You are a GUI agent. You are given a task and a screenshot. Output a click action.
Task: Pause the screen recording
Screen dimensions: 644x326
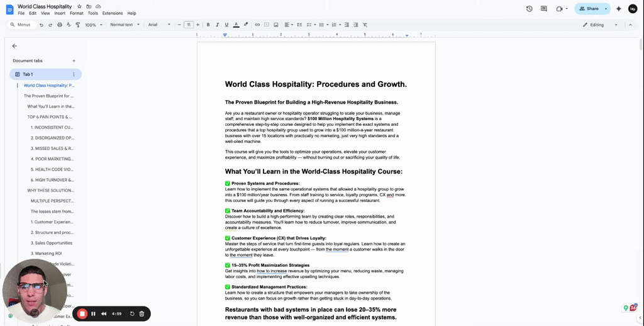click(93, 313)
